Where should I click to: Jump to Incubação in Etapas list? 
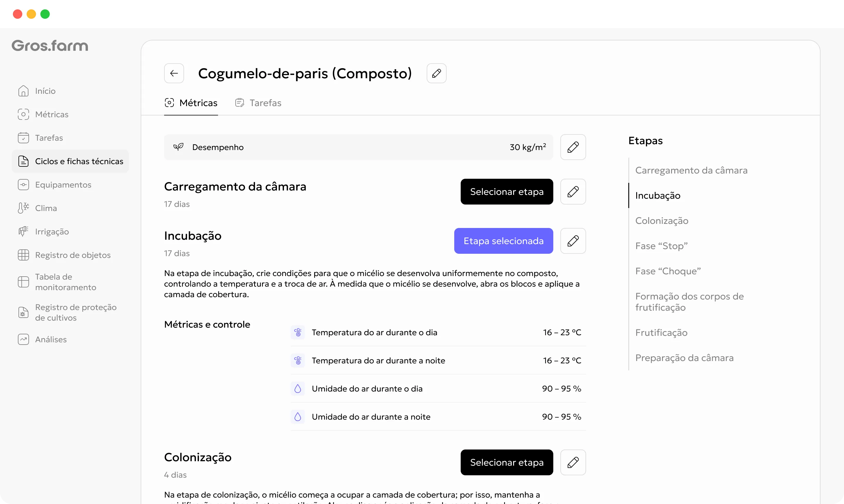(x=658, y=195)
